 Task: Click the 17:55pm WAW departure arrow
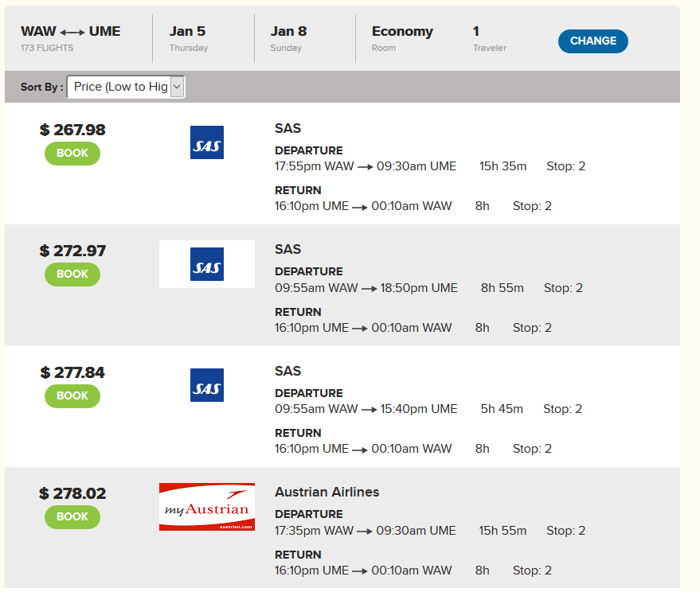tap(366, 167)
